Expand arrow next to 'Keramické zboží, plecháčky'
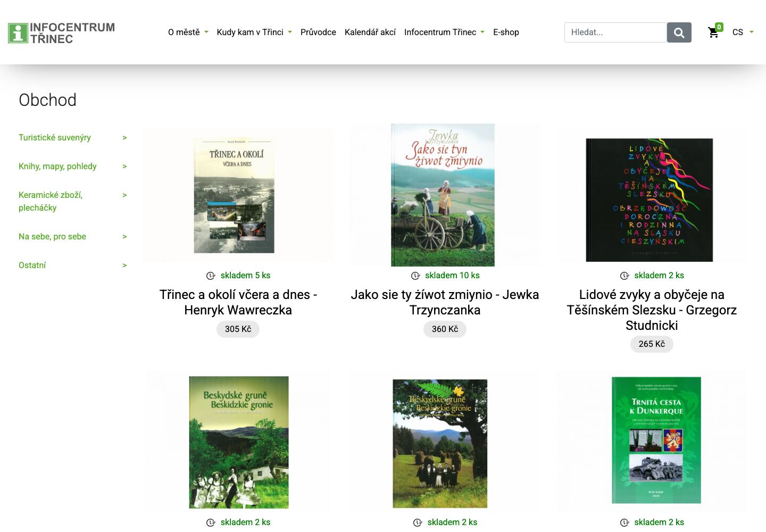The image size is (766, 532). pyautogui.click(x=124, y=195)
